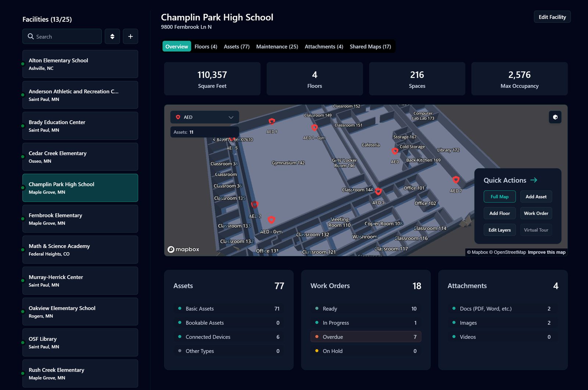Click the Ready work orders row

(366, 308)
